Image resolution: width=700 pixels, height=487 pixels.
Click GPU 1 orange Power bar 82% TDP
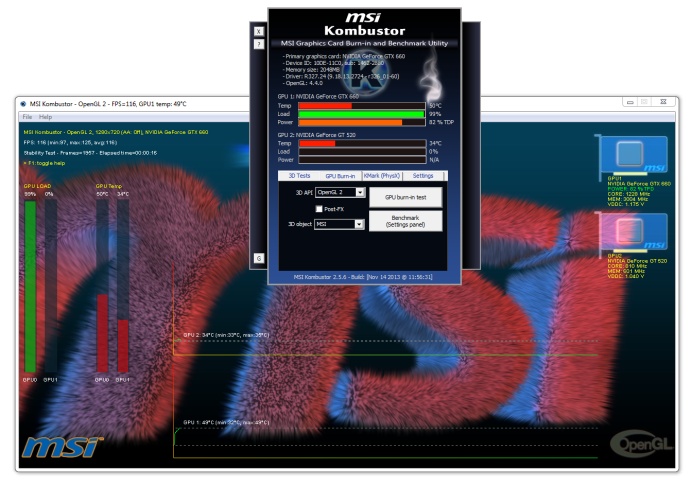pyautogui.click(x=362, y=122)
